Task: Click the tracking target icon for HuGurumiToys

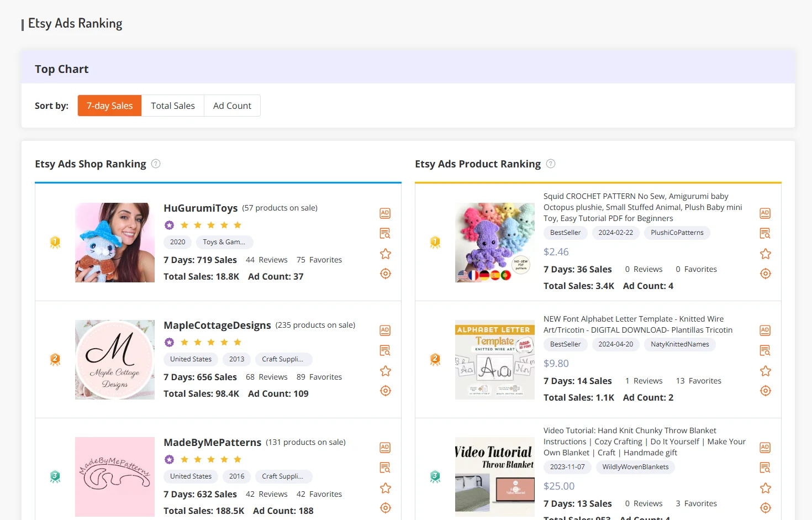Action: click(x=385, y=273)
